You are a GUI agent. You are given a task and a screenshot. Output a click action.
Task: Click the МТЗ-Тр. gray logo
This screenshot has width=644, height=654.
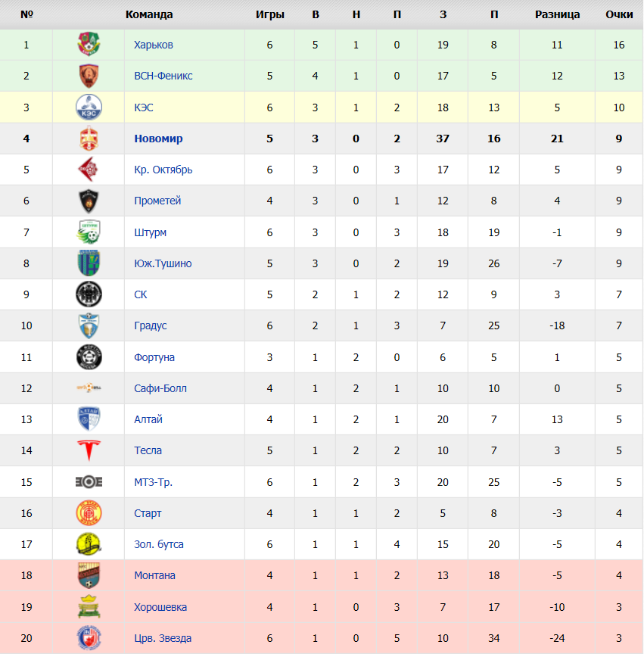point(89,482)
